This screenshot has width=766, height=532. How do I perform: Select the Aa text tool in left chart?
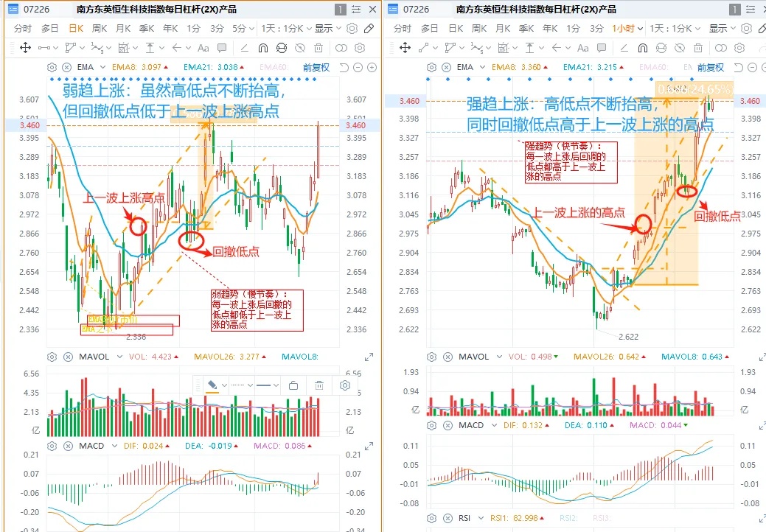point(203,48)
